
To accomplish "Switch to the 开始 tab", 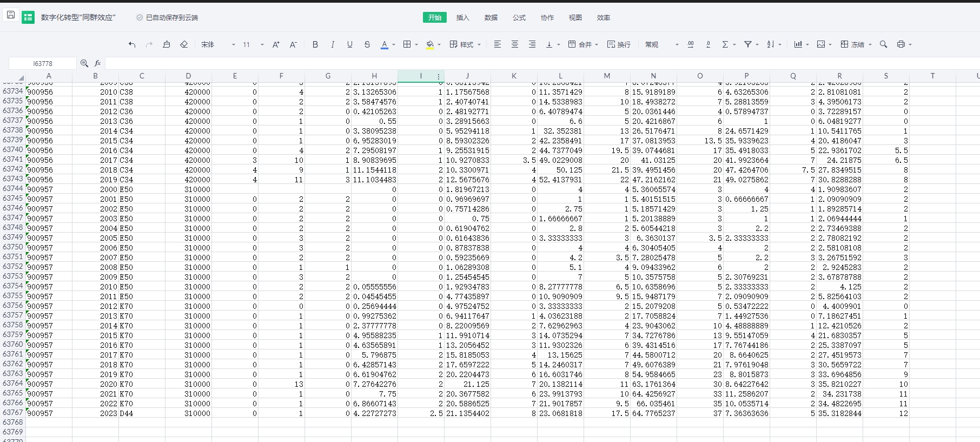I will pyautogui.click(x=435, y=17).
